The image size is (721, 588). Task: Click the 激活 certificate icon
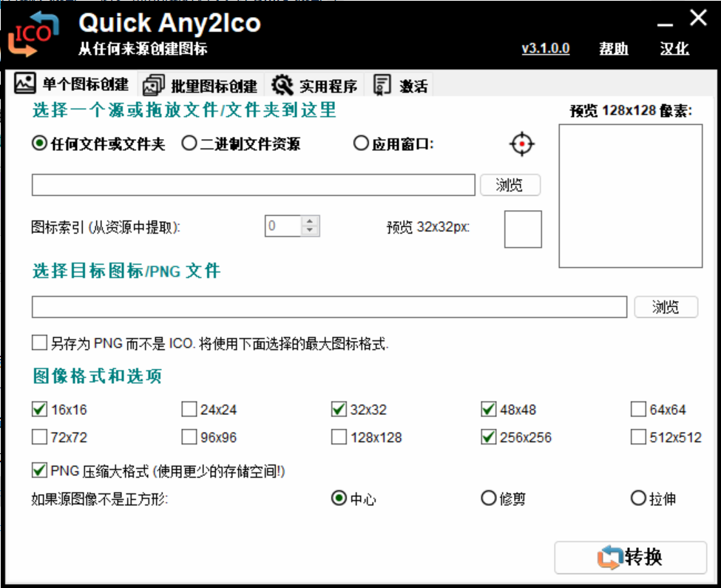click(x=381, y=85)
